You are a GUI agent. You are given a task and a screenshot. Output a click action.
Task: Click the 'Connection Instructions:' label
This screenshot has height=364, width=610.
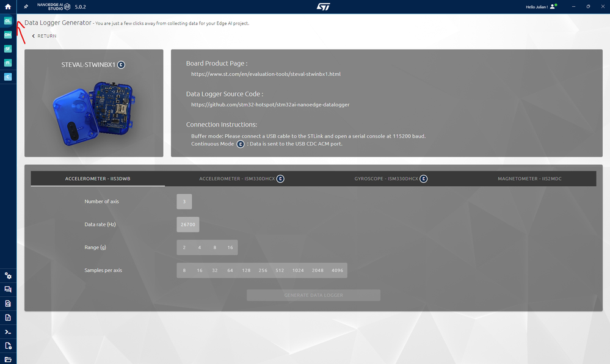point(222,125)
